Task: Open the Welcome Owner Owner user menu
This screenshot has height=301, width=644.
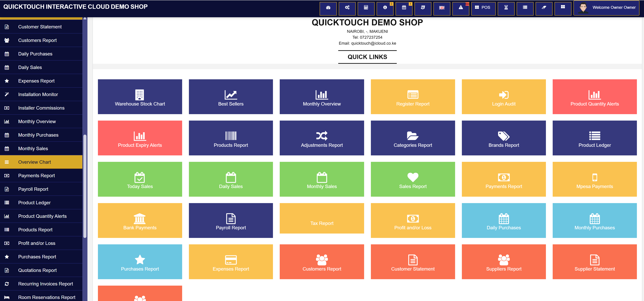Action: pyautogui.click(x=606, y=8)
